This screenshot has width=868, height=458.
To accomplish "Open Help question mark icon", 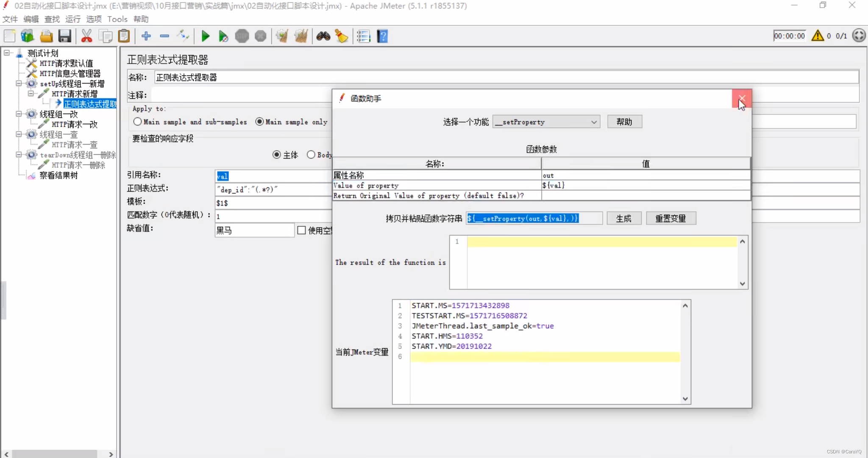I will [382, 36].
